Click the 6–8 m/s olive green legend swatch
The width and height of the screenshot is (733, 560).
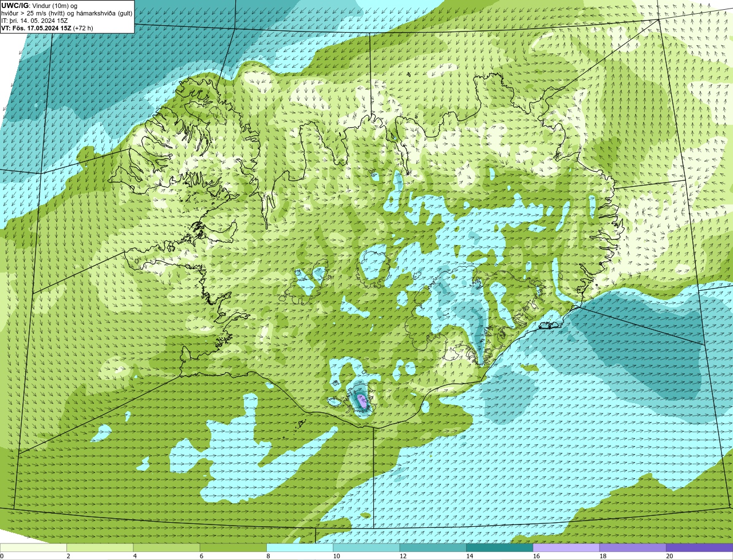coord(234,548)
